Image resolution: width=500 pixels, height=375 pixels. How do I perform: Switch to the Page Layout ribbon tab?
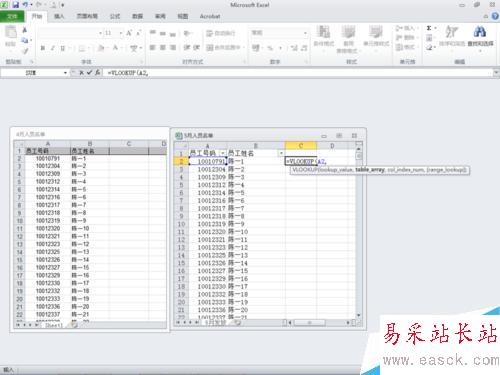pos(87,16)
